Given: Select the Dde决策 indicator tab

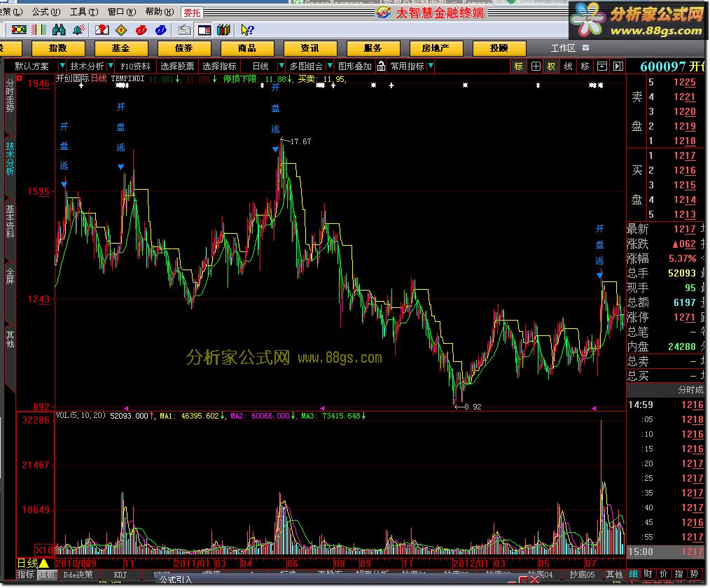Looking at the screenshot, I should coord(78,575).
